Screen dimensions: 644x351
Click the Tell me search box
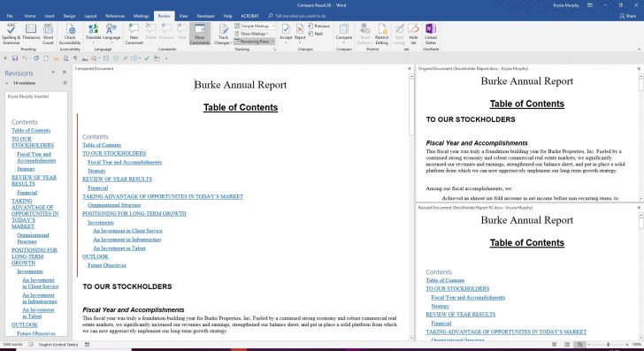pyautogui.click(x=297, y=16)
